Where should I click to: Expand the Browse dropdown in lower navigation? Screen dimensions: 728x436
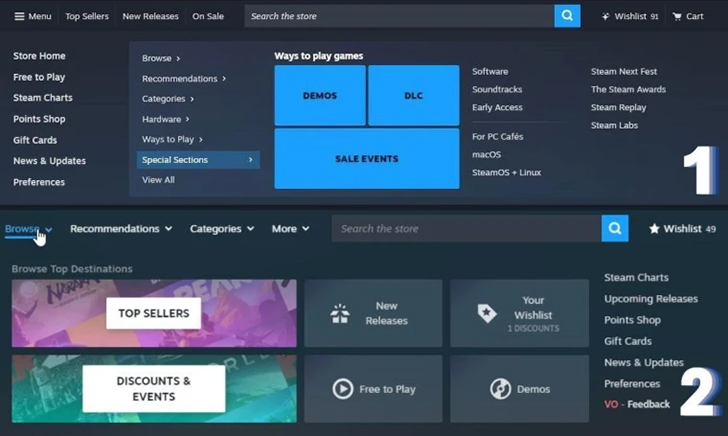point(28,229)
